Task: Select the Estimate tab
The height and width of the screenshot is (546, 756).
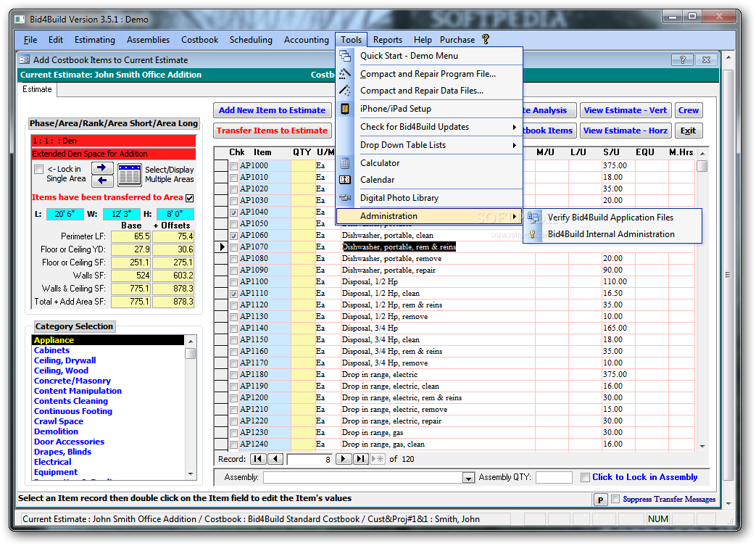Action: tap(37, 89)
